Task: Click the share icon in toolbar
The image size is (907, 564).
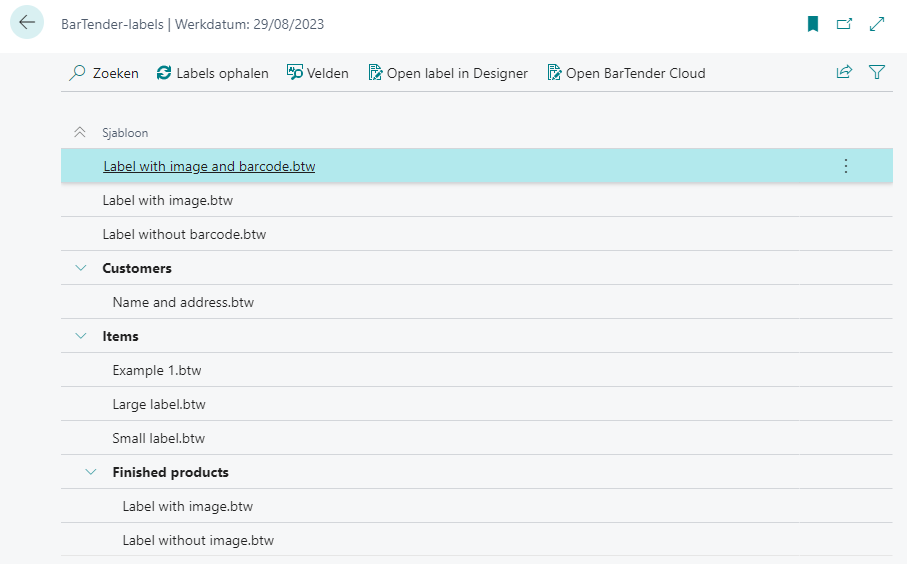Action: [844, 72]
